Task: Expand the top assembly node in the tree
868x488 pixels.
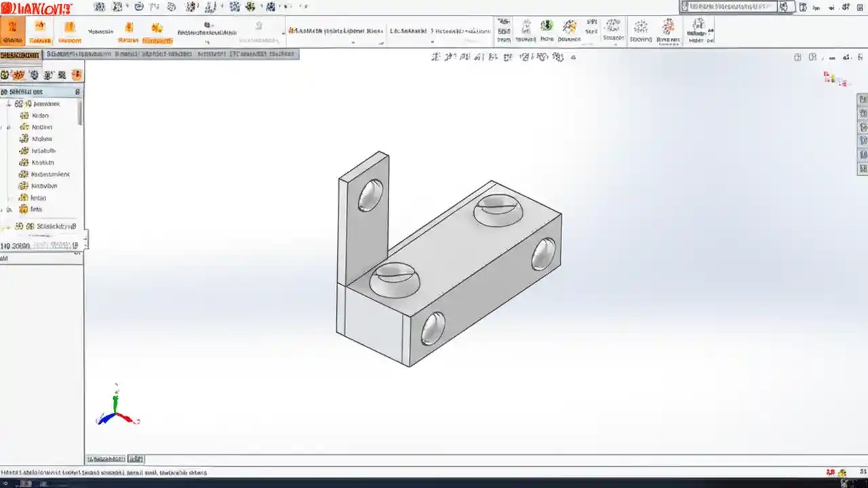Action: (x=8, y=103)
